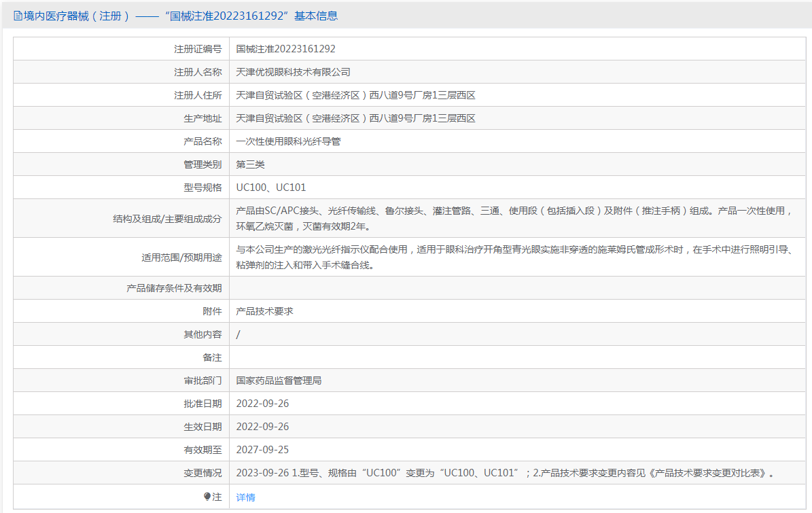Click the 变更情况 label
812x513 pixels.
[x=202, y=473]
